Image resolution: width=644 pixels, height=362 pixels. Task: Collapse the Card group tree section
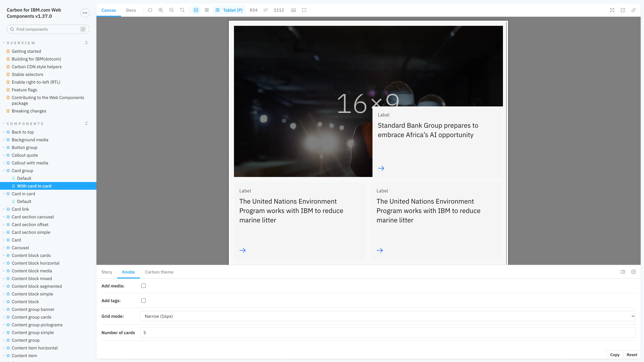tap(4, 171)
